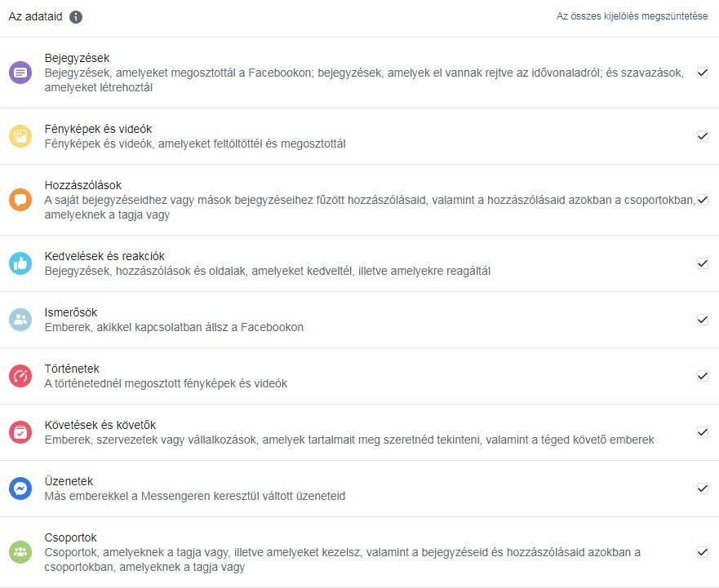Viewport: 719px width, 588px height.
Task: Click the blue Kedvelések thumbs-up icon
Action: [x=20, y=263]
